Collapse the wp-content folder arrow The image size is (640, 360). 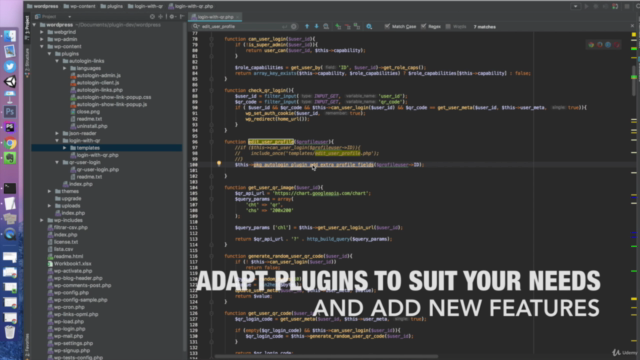(42, 47)
